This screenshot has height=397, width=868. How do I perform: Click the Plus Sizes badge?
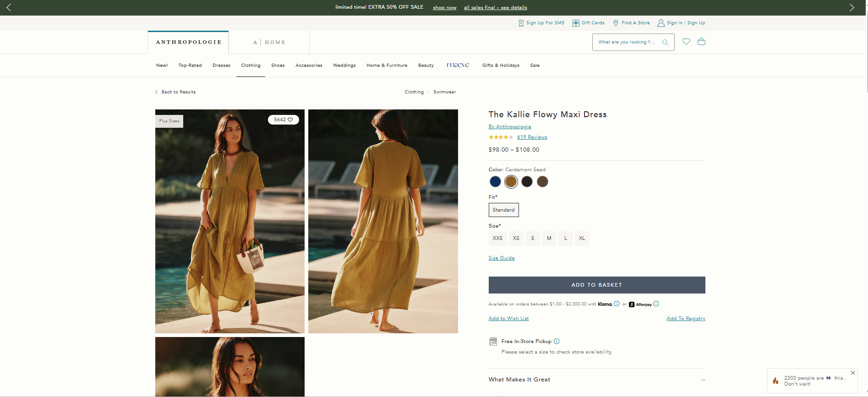[169, 121]
